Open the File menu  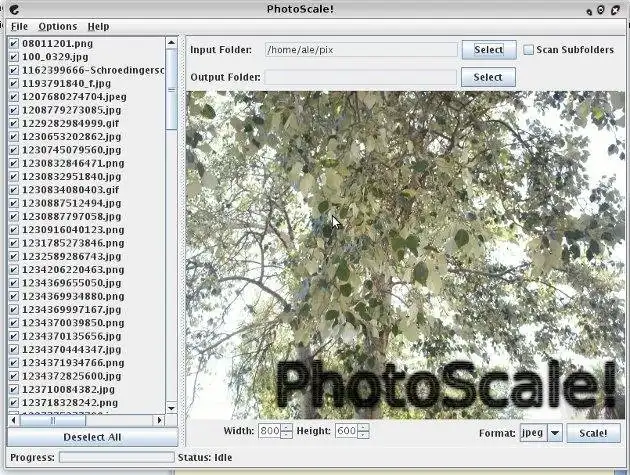pos(19,27)
